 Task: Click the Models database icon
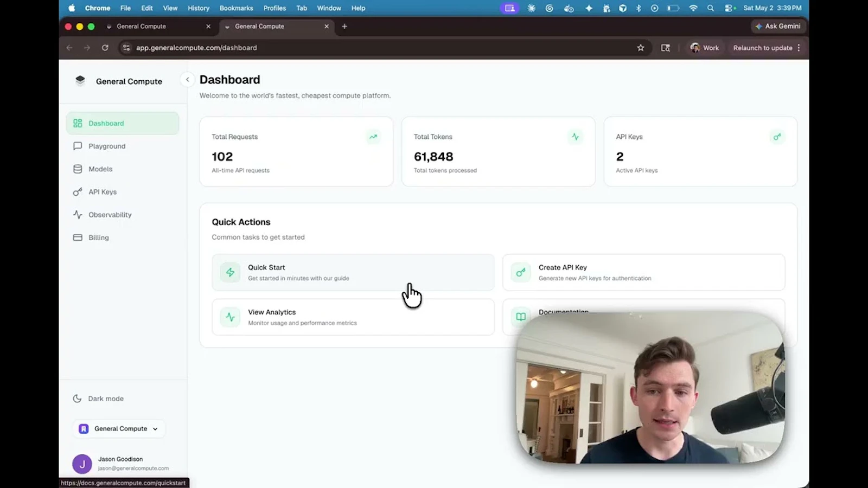click(78, 169)
